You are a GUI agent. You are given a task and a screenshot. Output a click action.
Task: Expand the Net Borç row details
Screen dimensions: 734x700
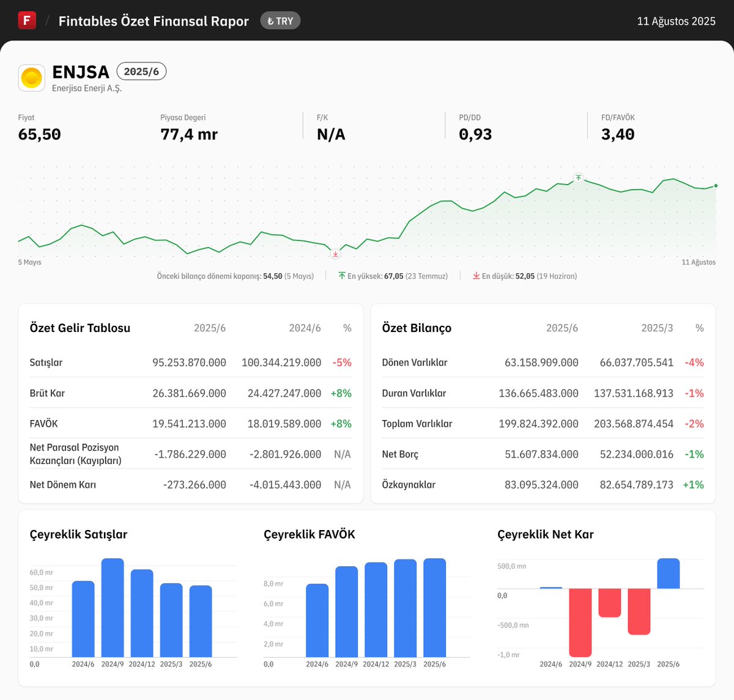(x=401, y=454)
